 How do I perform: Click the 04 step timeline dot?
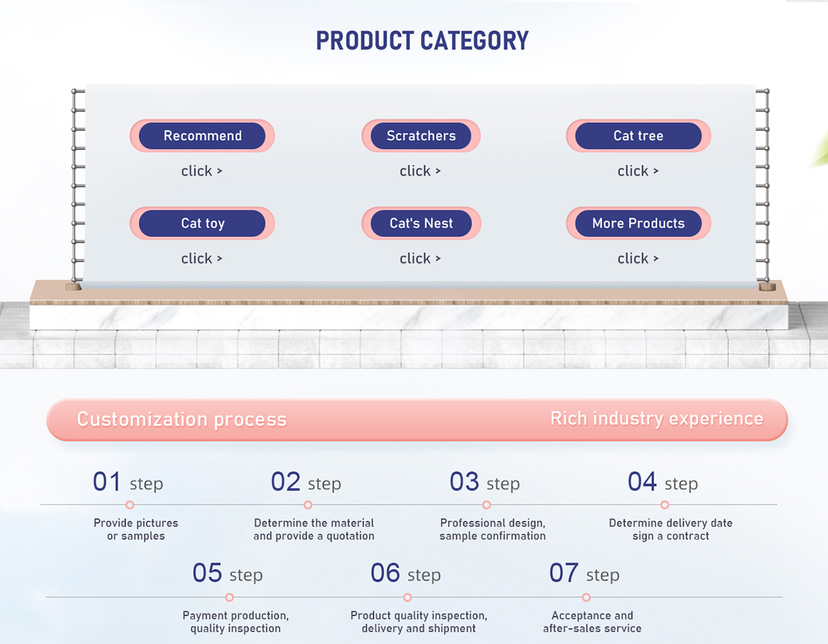[664, 505]
